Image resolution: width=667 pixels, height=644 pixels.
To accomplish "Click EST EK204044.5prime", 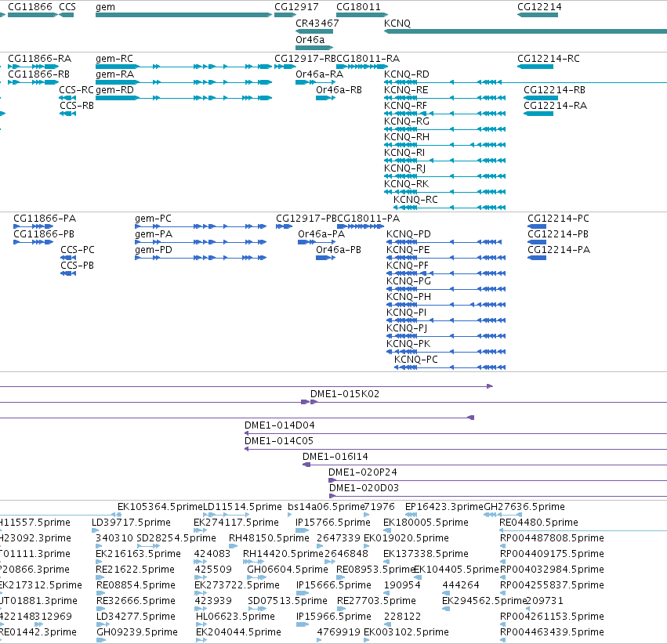I will coord(238,632).
